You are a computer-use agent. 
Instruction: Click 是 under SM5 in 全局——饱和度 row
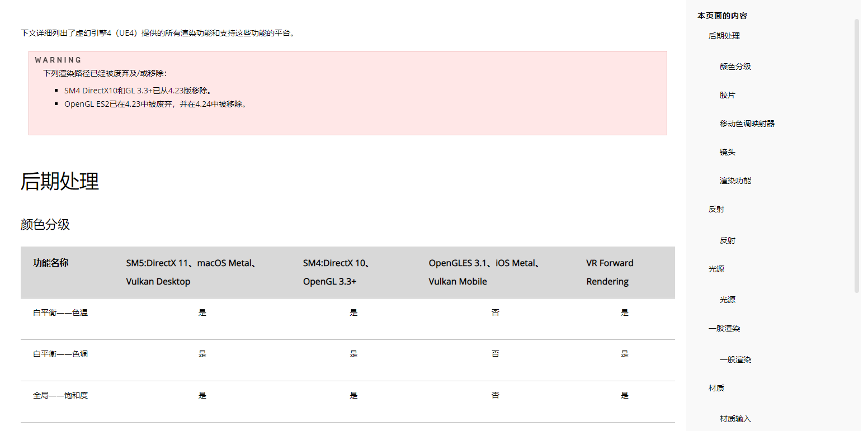202,395
